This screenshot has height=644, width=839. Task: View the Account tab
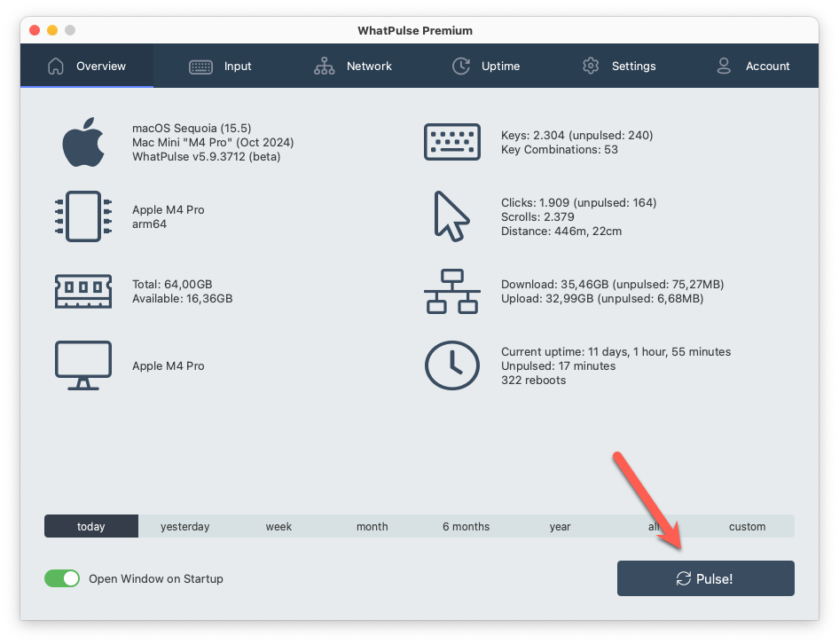752,67
